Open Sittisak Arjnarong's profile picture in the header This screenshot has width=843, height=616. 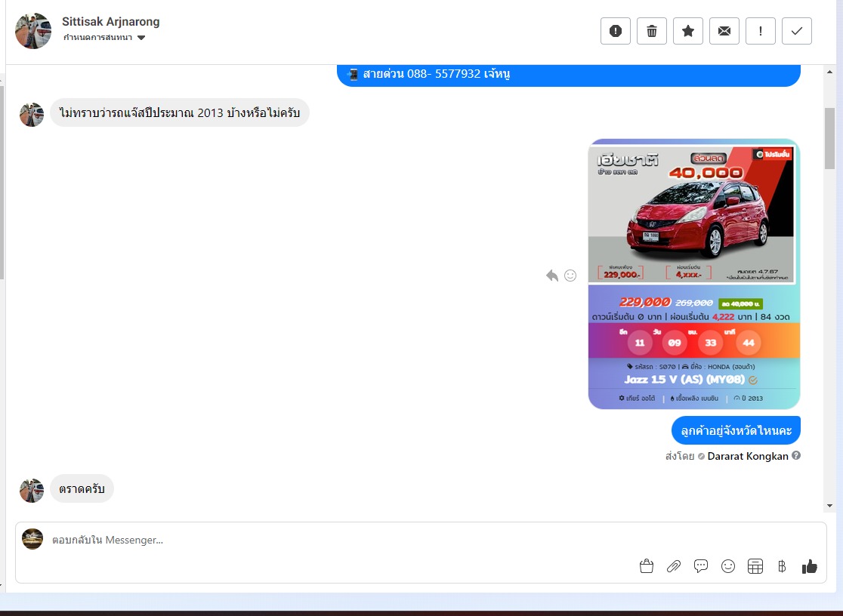click(x=32, y=31)
